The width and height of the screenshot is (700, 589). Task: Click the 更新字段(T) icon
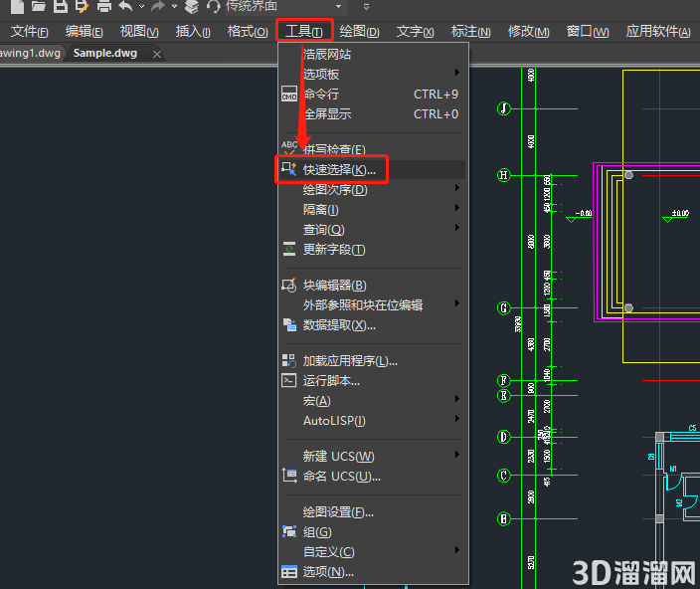(289, 249)
